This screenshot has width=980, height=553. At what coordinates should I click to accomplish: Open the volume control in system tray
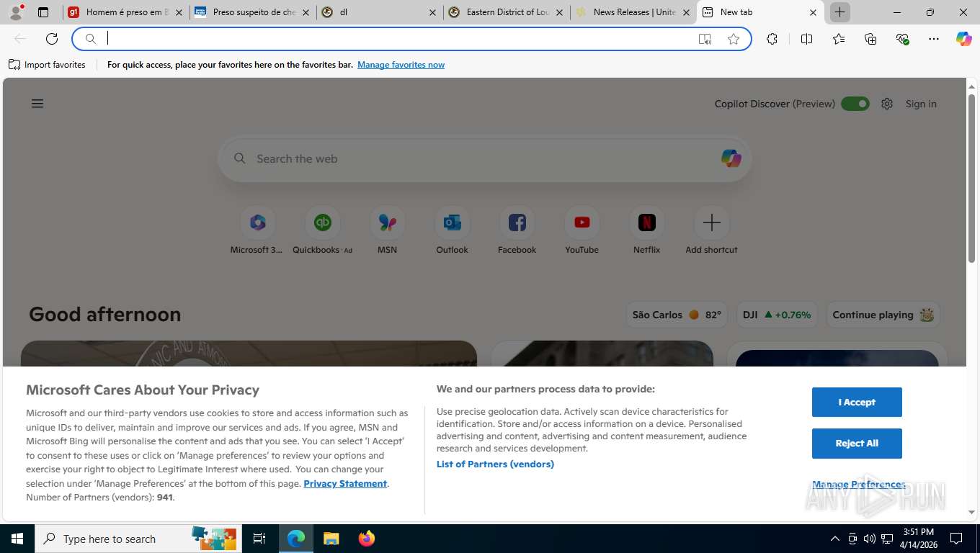point(870,539)
